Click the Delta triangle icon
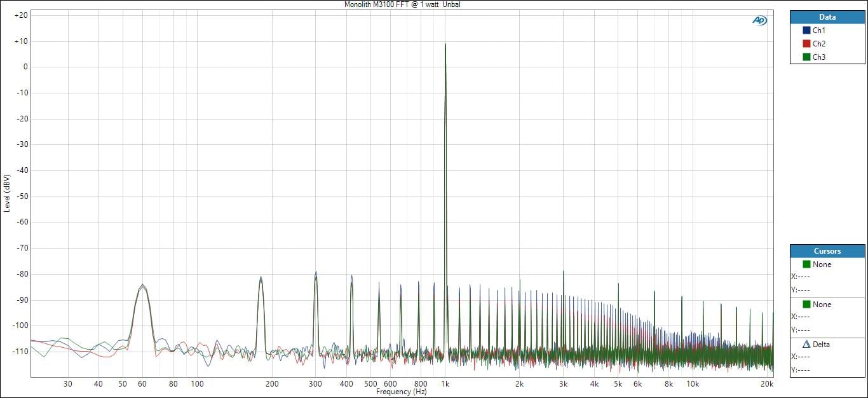The width and height of the screenshot is (868, 398). 806,345
